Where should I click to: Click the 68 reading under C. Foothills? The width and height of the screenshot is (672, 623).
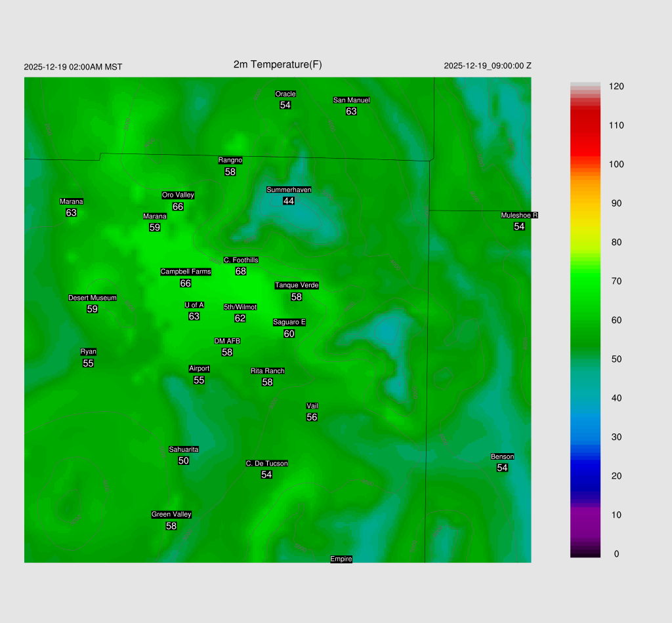pos(241,271)
